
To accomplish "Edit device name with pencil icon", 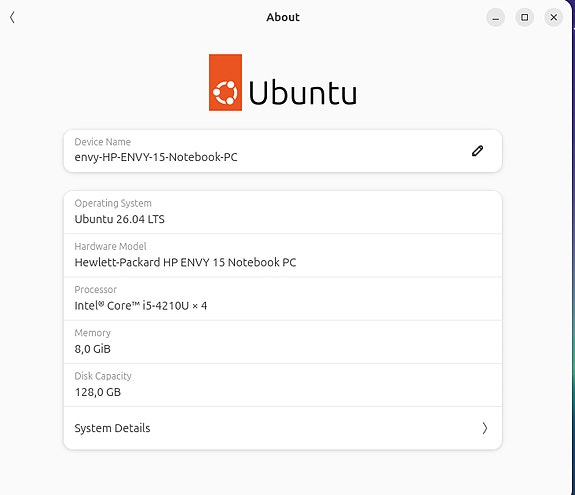I will click(x=477, y=151).
